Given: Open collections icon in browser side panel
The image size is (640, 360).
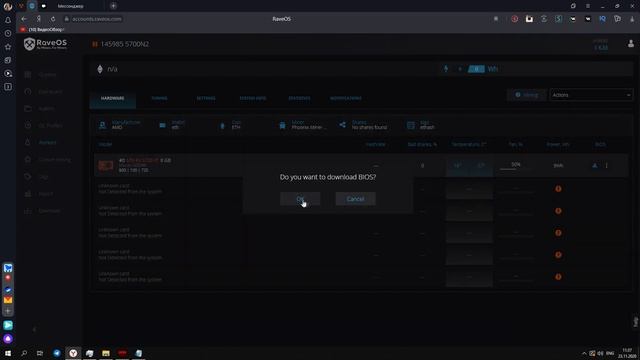Looking at the screenshot, I should (x=8, y=60).
